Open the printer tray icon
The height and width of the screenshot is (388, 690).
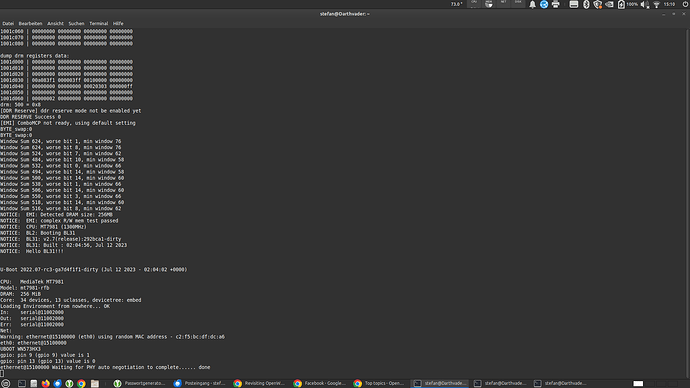[x=555, y=4]
